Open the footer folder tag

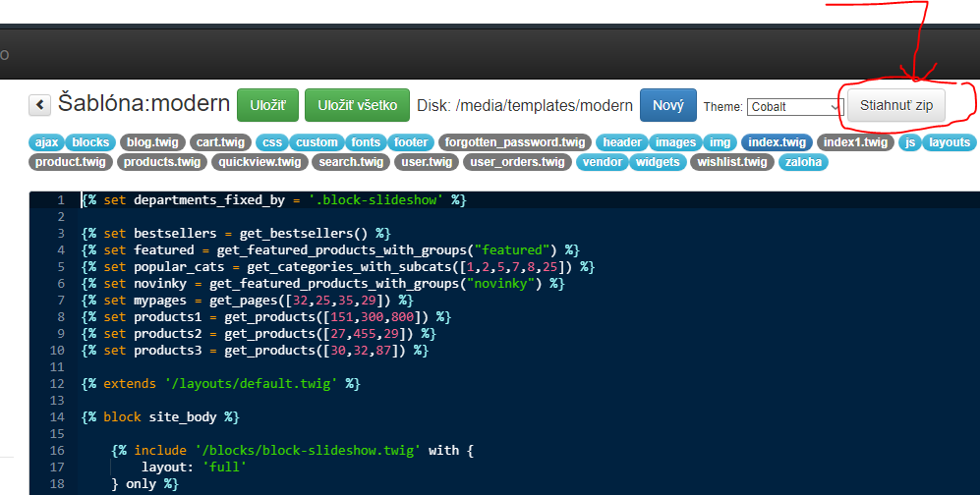[x=411, y=142]
